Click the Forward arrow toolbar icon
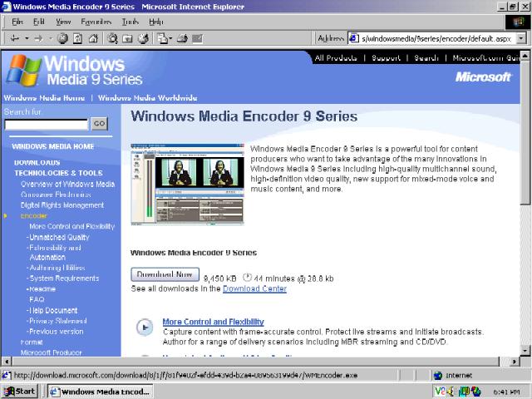The height and width of the screenshot is (399, 532). tap(38, 38)
